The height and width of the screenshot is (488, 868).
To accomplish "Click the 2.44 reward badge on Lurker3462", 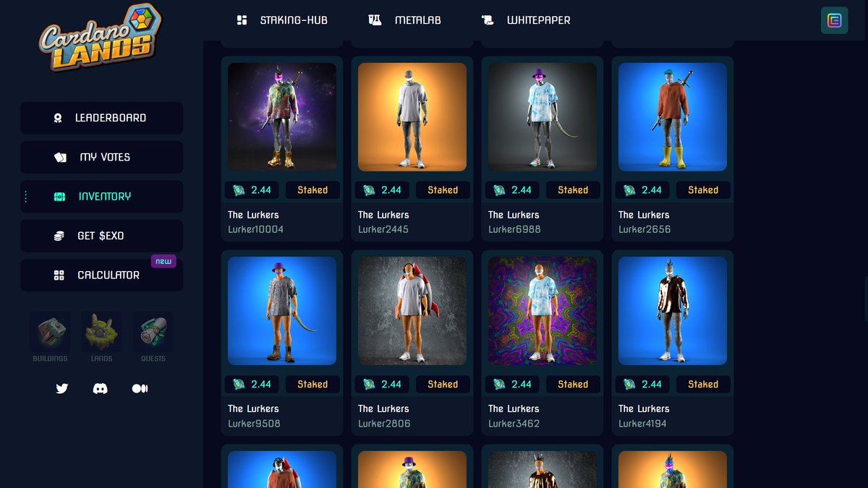I will click(513, 385).
